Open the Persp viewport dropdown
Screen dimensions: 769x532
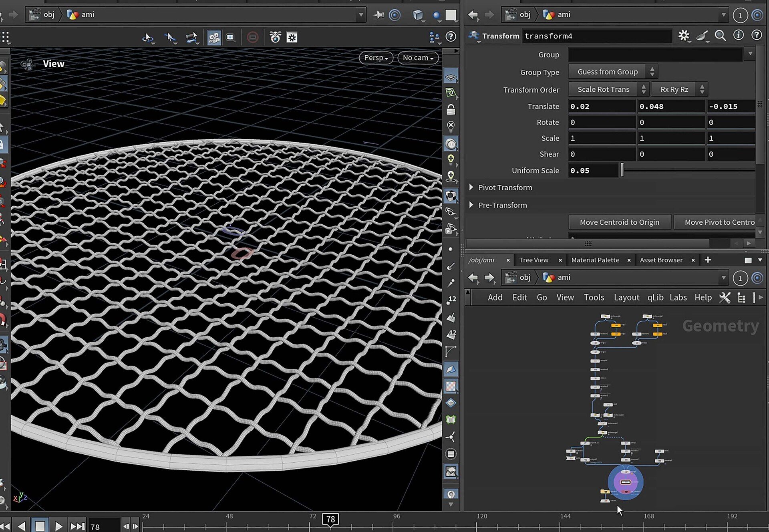click(376, 58)
